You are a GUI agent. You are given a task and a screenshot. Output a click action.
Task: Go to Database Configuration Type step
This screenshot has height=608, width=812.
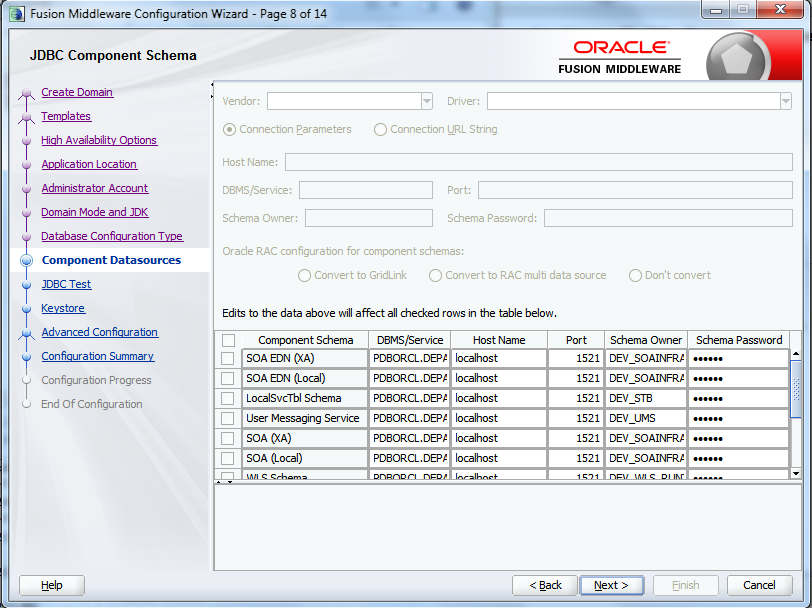pos(112,236)
